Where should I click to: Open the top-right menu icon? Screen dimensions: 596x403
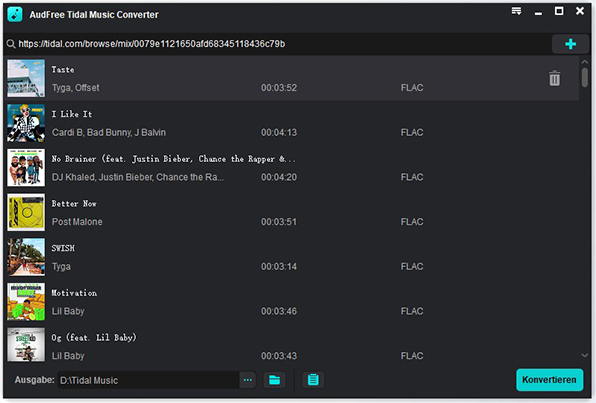pyautogui.click(x=516, y=11)
